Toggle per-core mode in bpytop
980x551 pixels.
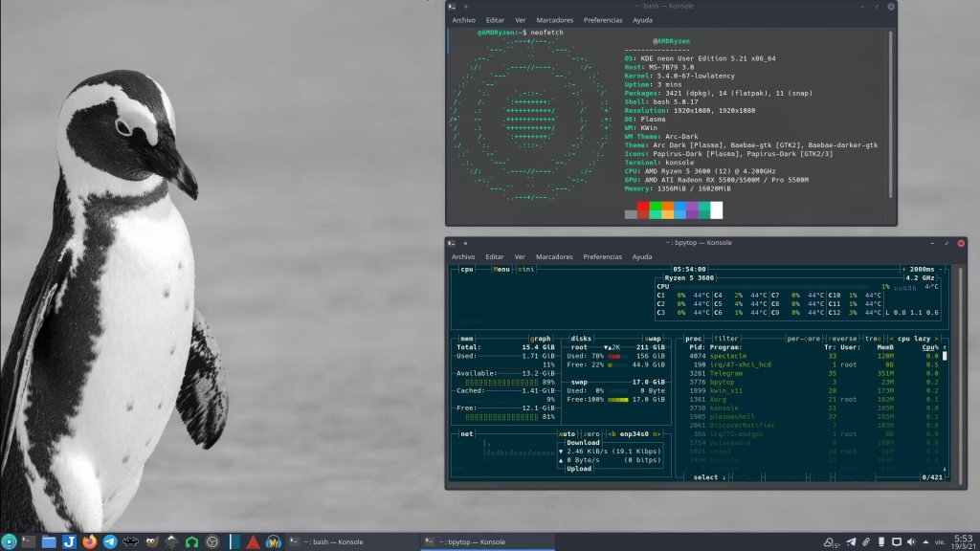803,338
